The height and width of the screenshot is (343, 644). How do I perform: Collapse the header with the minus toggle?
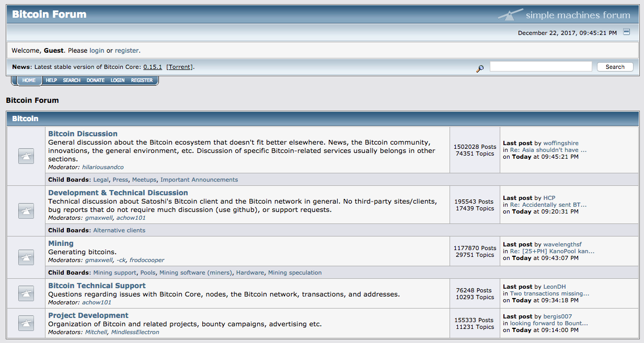click(x=627, y=32)
